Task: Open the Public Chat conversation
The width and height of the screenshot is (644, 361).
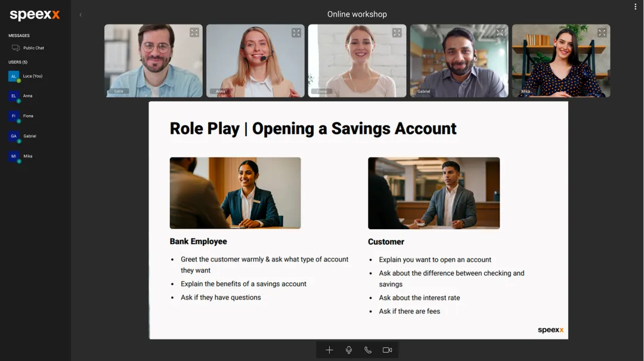Action: [x=28, y=48]
